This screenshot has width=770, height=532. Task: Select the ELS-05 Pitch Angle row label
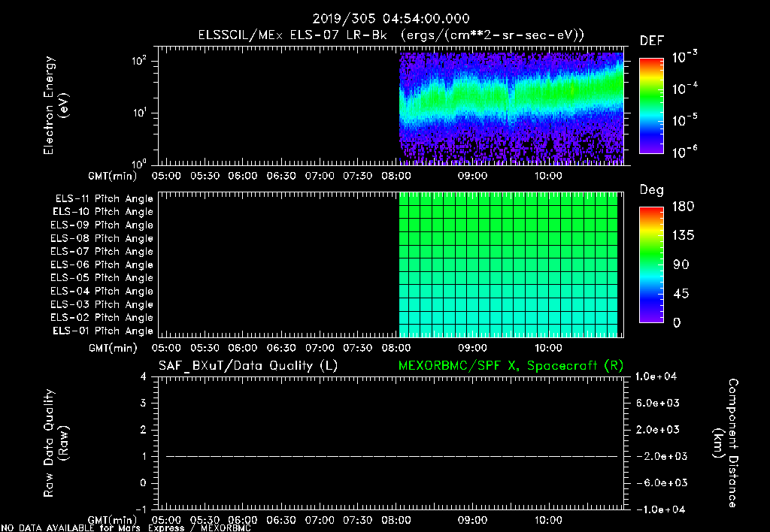click(x=102, y=278)
